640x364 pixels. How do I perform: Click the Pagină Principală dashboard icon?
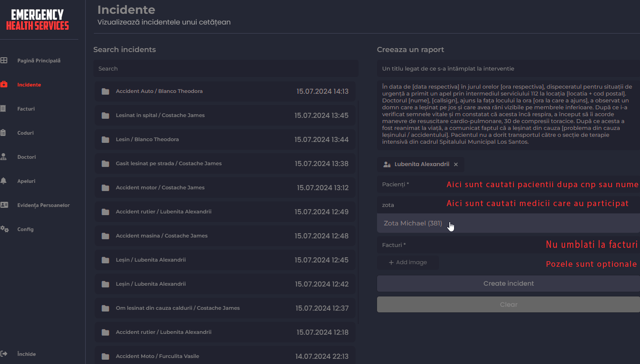point(4,61)
